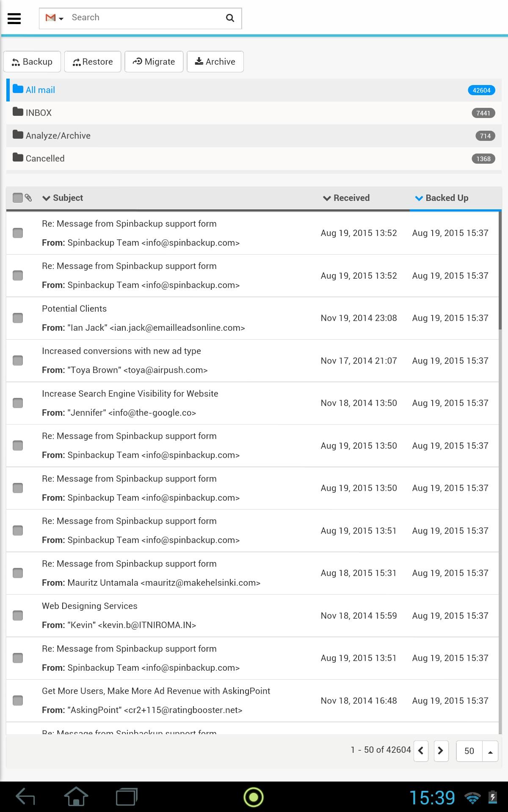Viewport: 508px width, 812px height.
Task: Click the search magnifier icon
Action: (230, 18)
